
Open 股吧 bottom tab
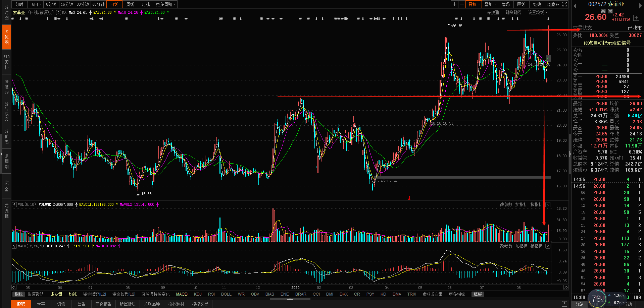point(21,304)
